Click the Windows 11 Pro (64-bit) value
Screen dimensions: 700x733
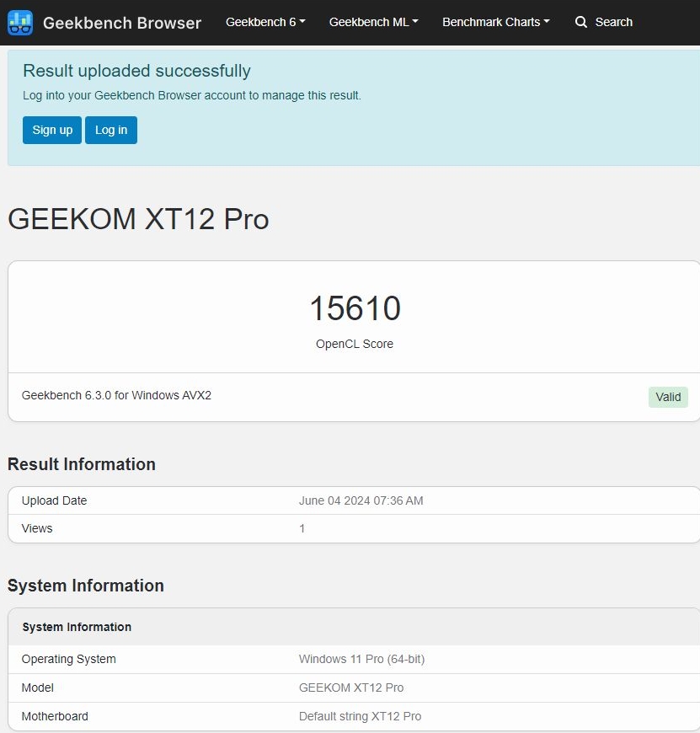pyautogui.click(x=361, y=659)
